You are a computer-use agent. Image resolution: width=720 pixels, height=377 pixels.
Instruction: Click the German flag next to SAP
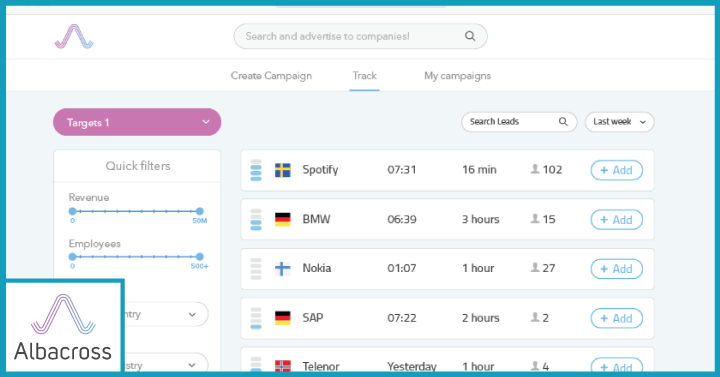tap(282, 318)
